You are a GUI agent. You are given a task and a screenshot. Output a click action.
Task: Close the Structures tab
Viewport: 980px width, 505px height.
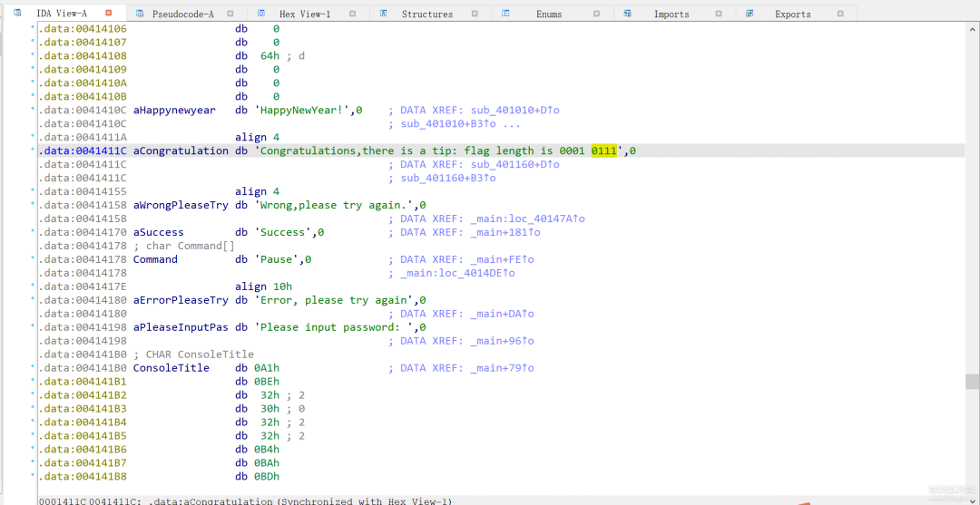(x=474, y=14)
